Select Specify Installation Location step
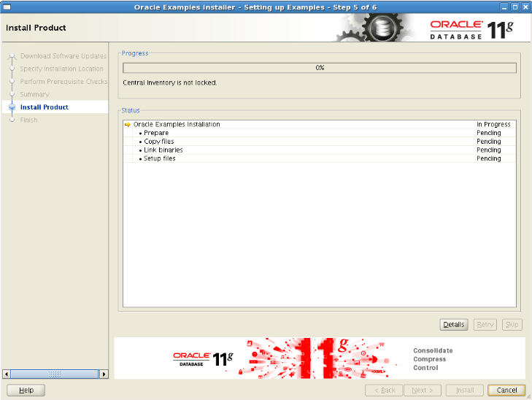The width and height of the screenshot is (532, 400). tap(61, 69)
